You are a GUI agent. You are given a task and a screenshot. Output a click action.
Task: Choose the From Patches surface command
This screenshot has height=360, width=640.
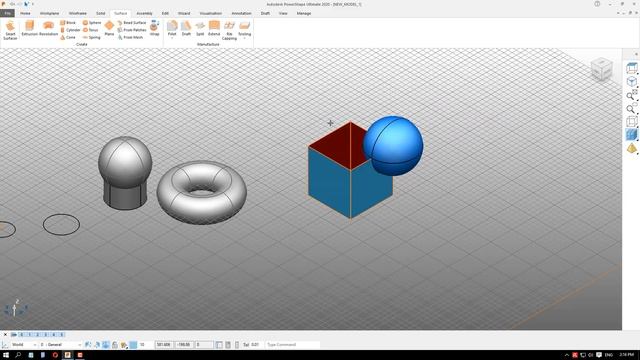pyautogui.click(x=131, y=30)
